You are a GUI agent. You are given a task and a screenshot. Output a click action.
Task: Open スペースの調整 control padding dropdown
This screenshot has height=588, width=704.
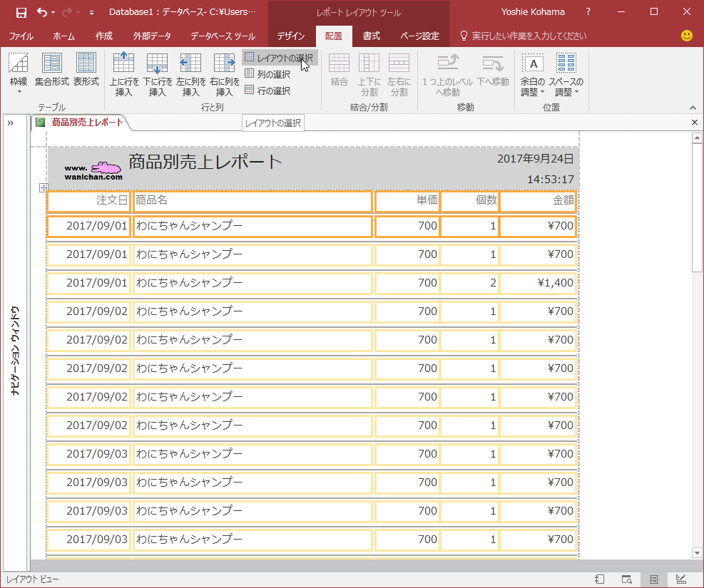point(566,74)
